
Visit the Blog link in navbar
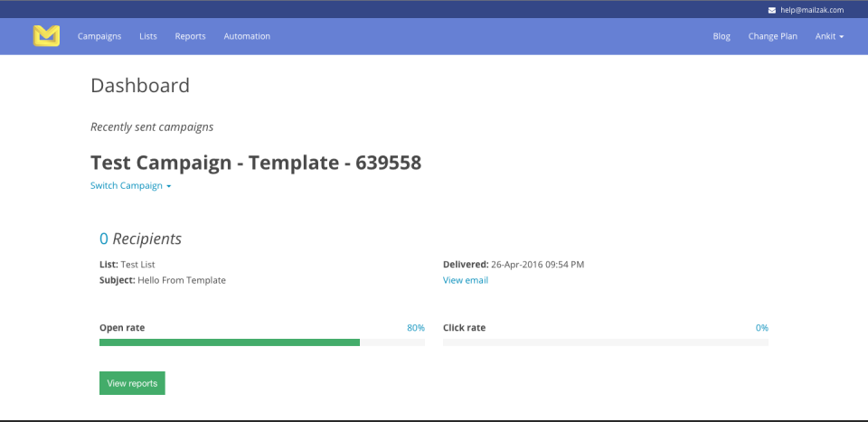pyautogui.click(x=722, y=36)
